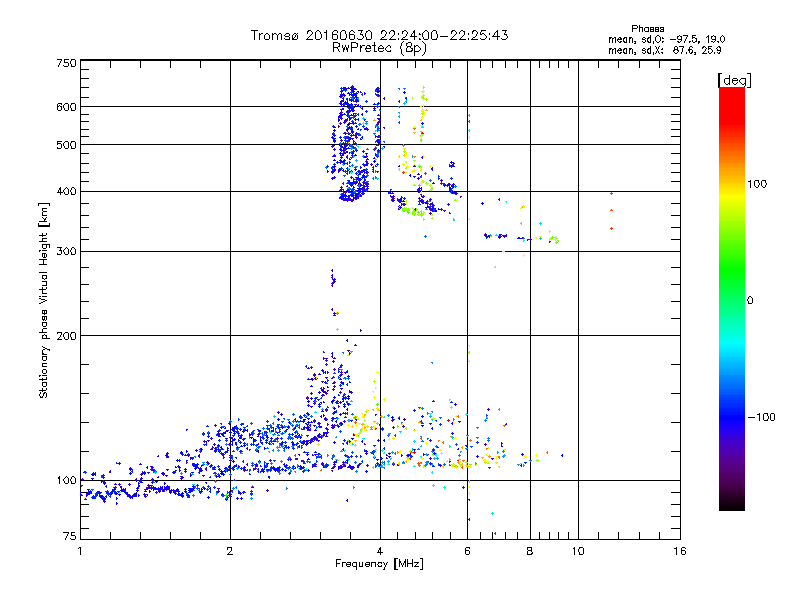The image size is (800, 600).
Task: Click the x-axis '16' tick label
Action: (680, 551)
